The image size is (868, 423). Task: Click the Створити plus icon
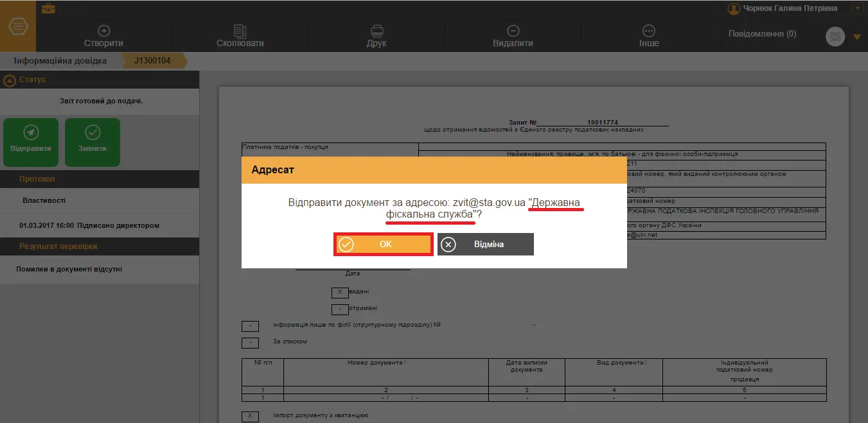click(103, 30)
